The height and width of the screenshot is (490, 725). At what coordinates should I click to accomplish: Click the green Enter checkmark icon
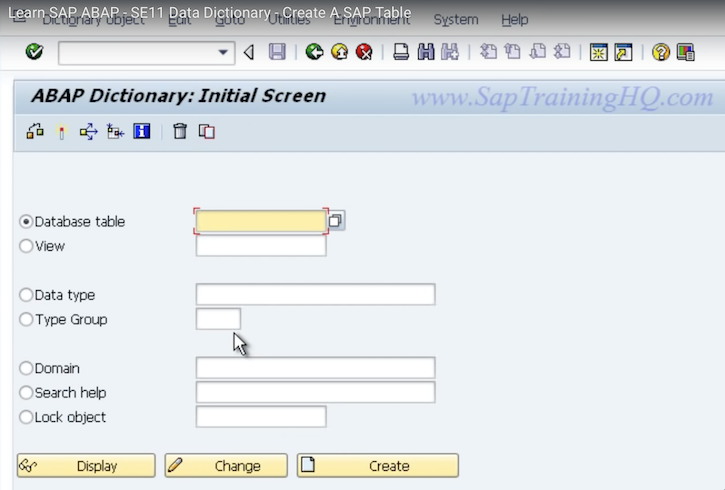35,52
